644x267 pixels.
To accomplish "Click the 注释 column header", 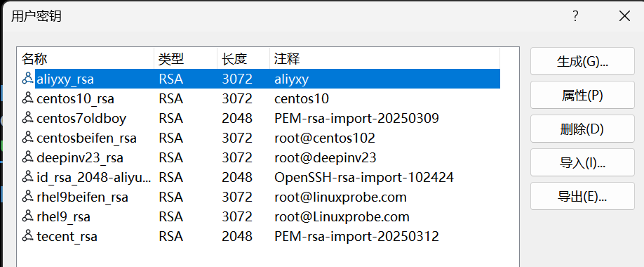I will (385, 59).
